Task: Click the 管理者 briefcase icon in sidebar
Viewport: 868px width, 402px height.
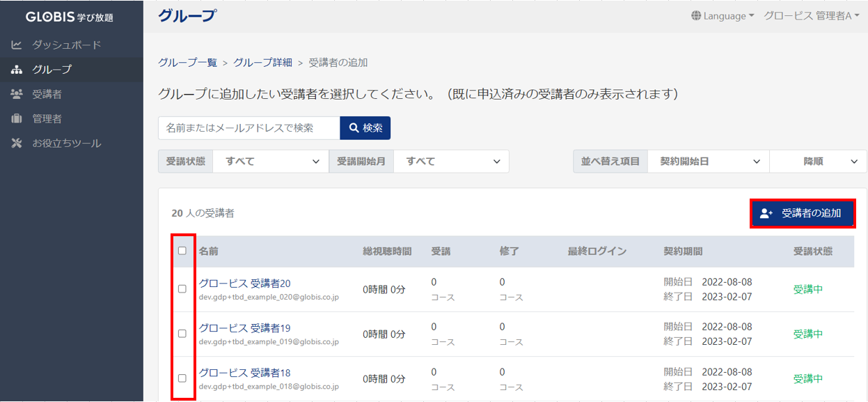Action: pyautogui.click(x=17, y=119)
